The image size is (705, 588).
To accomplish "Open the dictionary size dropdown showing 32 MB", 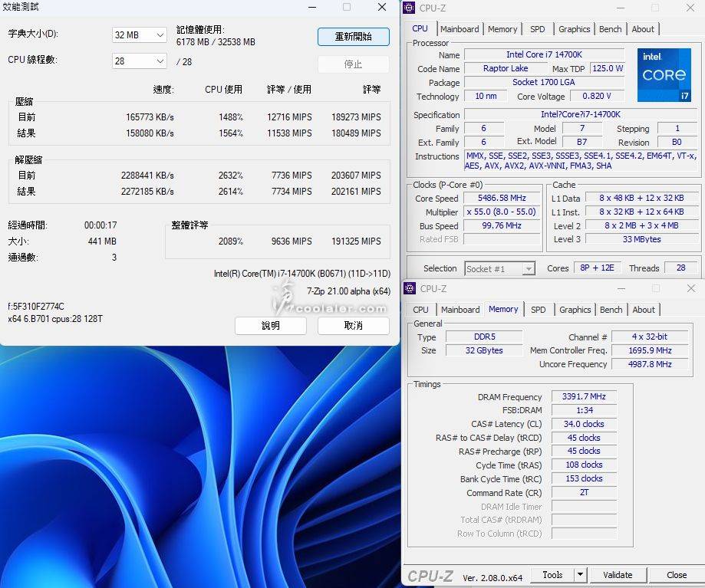I will click(x=140, y=35).
